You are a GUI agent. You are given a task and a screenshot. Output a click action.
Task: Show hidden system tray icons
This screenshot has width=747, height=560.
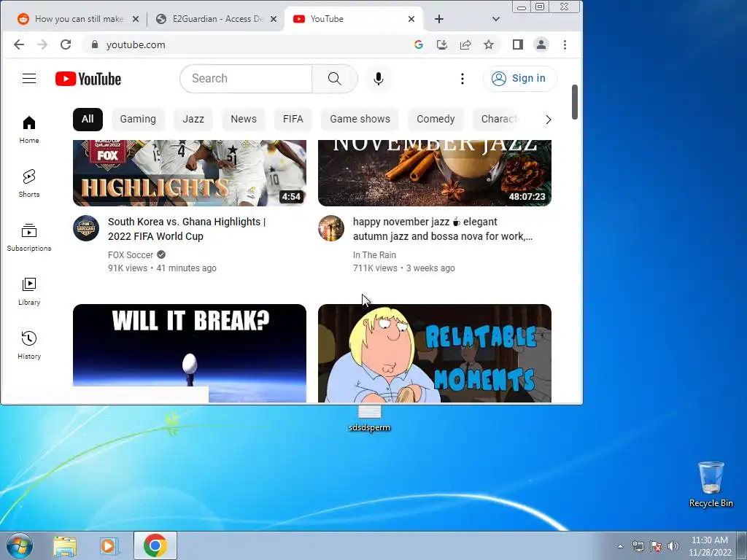tap(620, 546)
